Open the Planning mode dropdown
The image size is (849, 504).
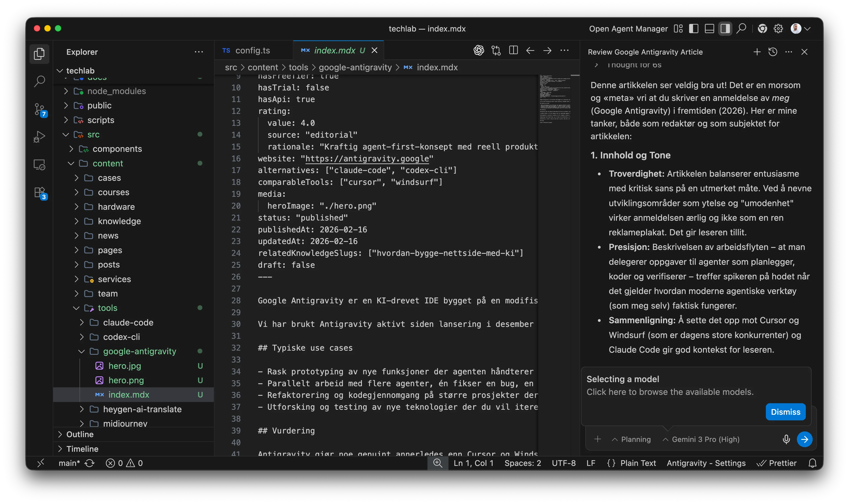click(631, 439)
